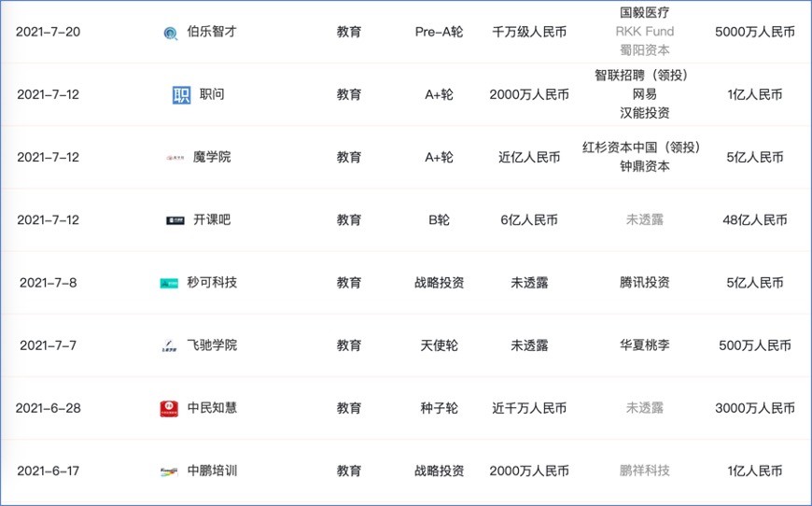Open investor 华夏桃李
Image resolution: width=812 pixels, height=506 pixels.
645,345
